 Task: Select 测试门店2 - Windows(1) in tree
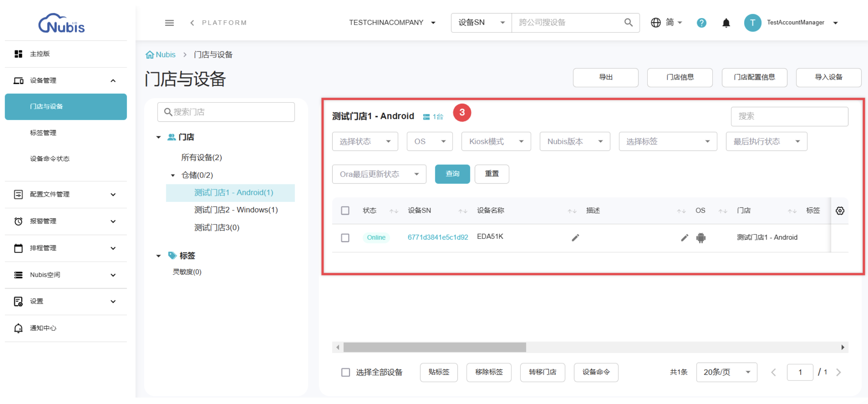(236, 210)
